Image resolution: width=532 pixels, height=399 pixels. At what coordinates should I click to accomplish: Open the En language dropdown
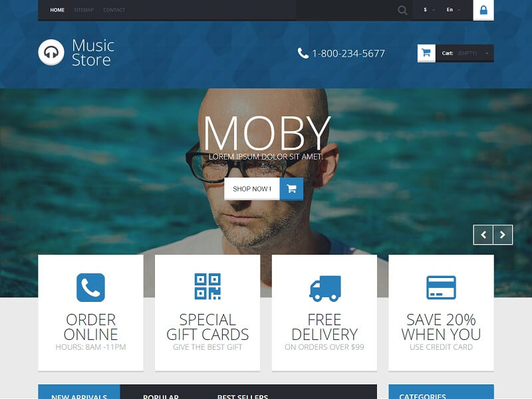[454, 10]
